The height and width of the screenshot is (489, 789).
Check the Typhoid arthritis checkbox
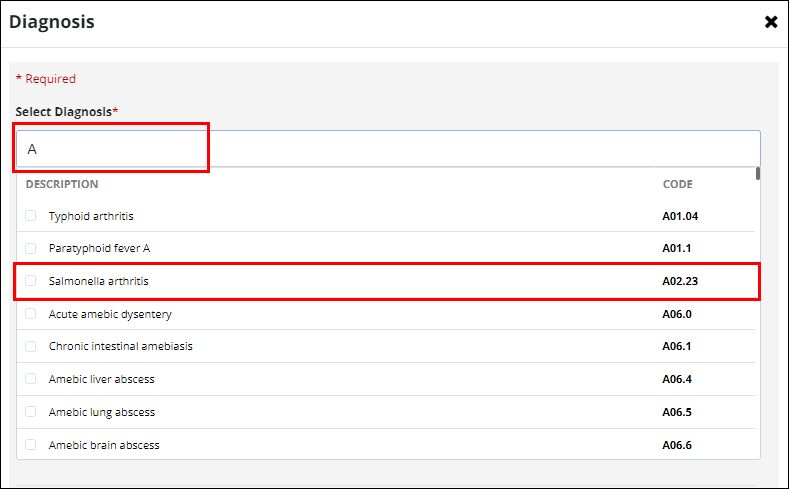tap(31, 216)
